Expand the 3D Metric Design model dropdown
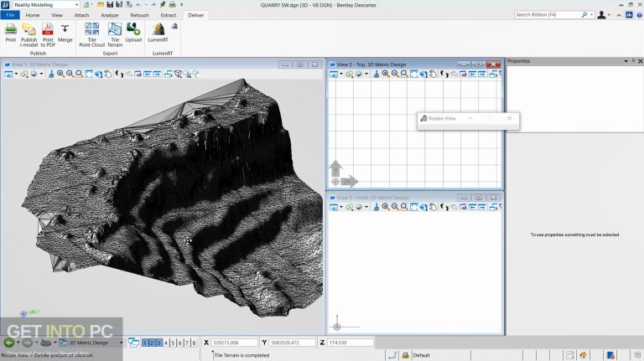The image size is (644, 361). (121, 343)
